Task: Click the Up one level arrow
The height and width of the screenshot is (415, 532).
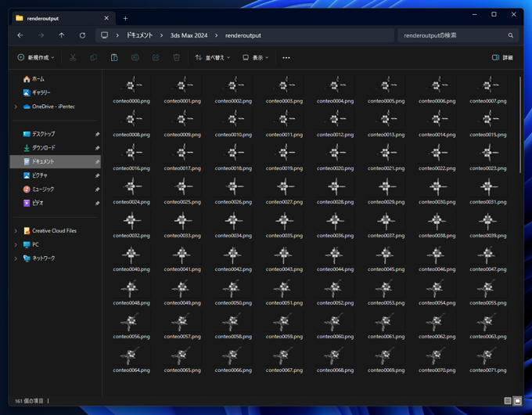Action: click(x=62, y=35)
